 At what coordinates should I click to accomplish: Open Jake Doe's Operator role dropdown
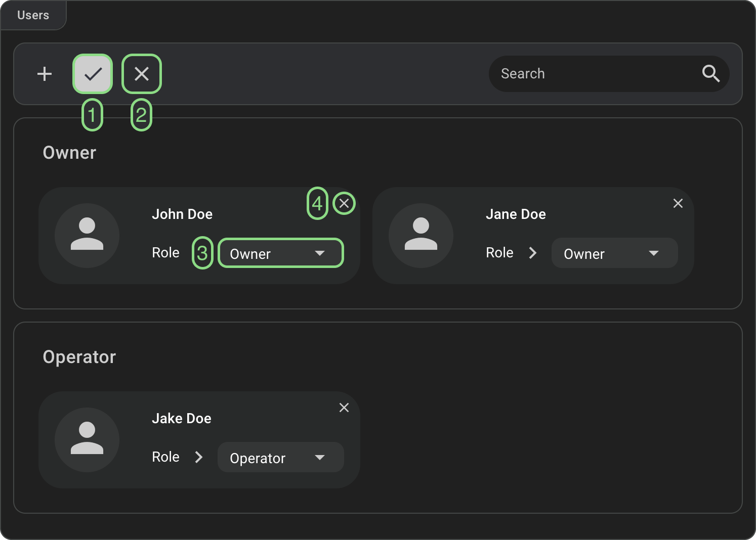(280, 457)
